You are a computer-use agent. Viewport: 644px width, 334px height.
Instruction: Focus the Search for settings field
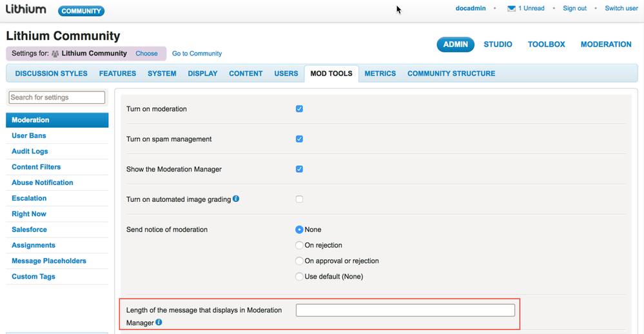click(57, 97)
